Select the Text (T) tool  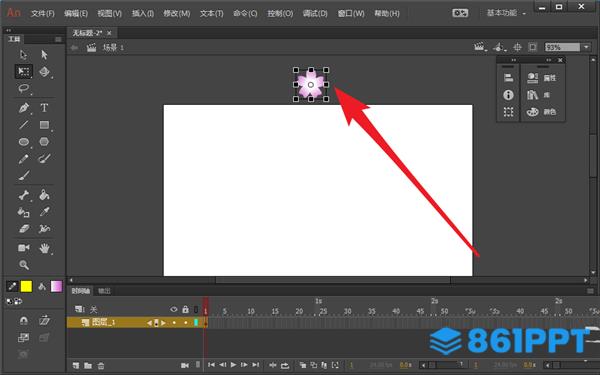44,108
